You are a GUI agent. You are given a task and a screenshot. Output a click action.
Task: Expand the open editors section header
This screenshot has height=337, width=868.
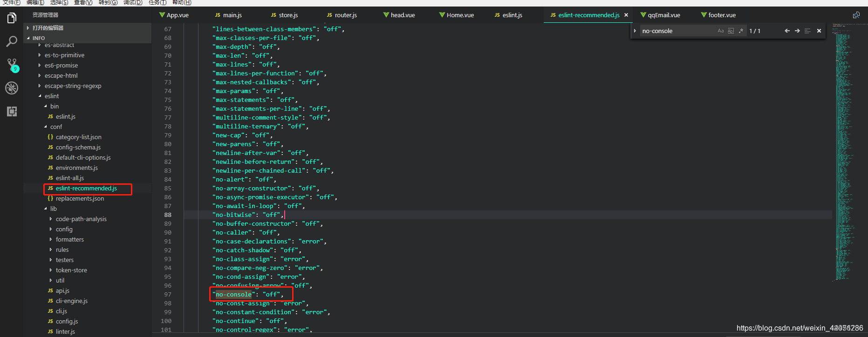(88, 28)
